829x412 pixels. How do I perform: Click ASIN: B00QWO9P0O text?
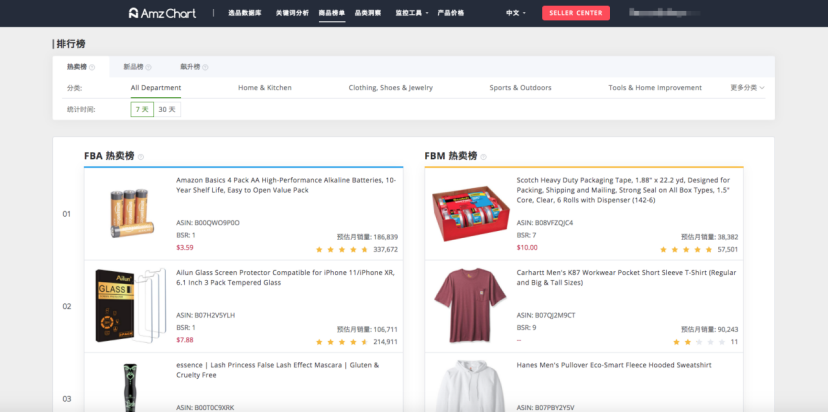pos(208,223)
